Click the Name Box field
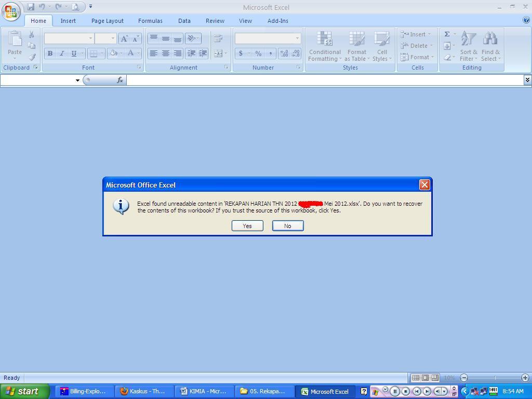 click(x=37, y=80)
